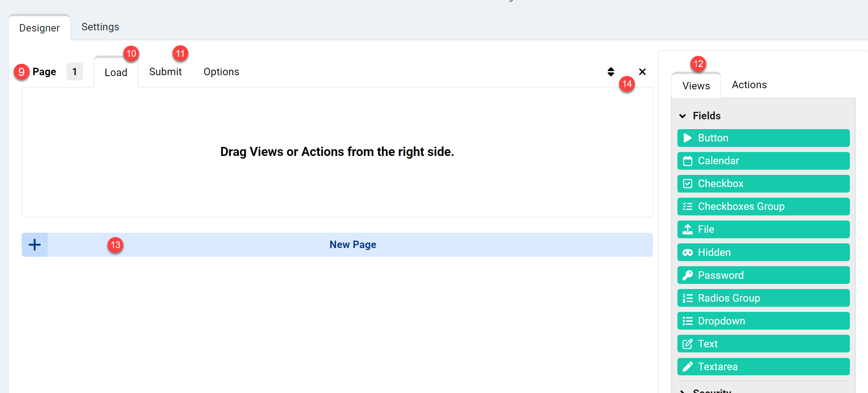Click the New Page button
The image size is (868, 393).
coord(352,245)
